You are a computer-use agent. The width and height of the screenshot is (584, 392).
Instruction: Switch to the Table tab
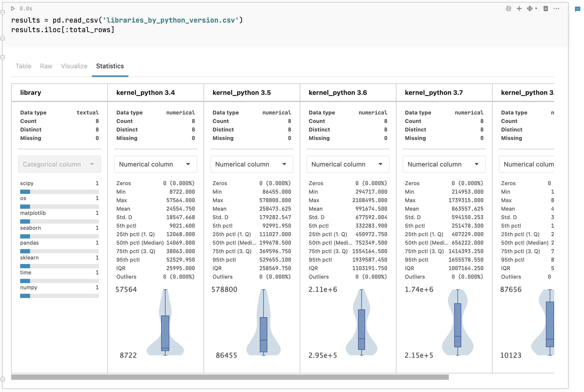pyautogui.click(x=23, y=66)
